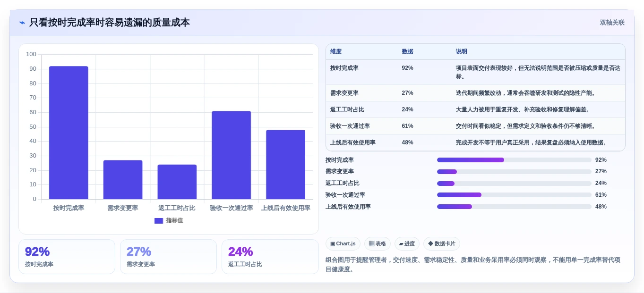Image resolution: width=644 pixels, height=293 pixels.
Task: Click the 返工工时占比 bar in chart
Action: pyautogui.click(x=177, y=182)
